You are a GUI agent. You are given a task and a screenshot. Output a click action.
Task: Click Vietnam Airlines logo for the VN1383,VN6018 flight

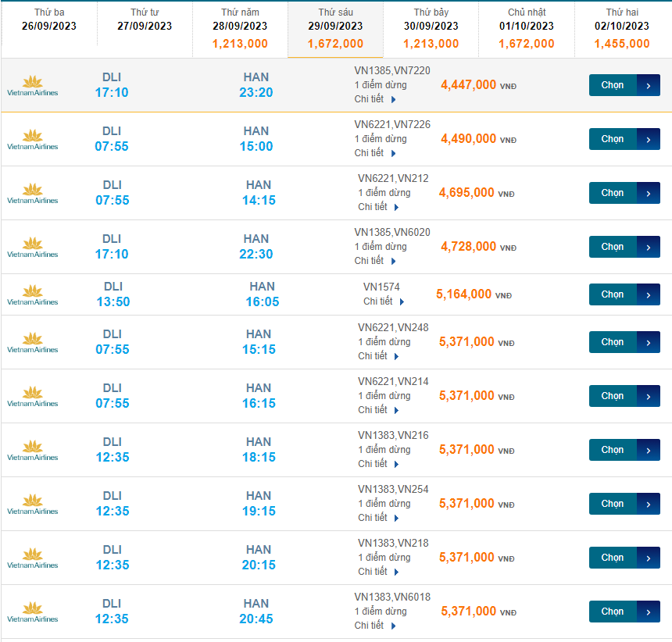click(32, 612)
